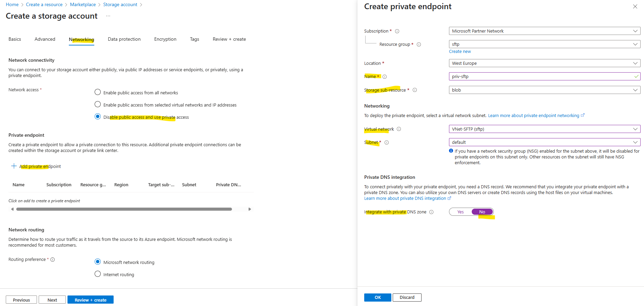
Task: Click info icon next to Routing preference
Action: [53, 260]
